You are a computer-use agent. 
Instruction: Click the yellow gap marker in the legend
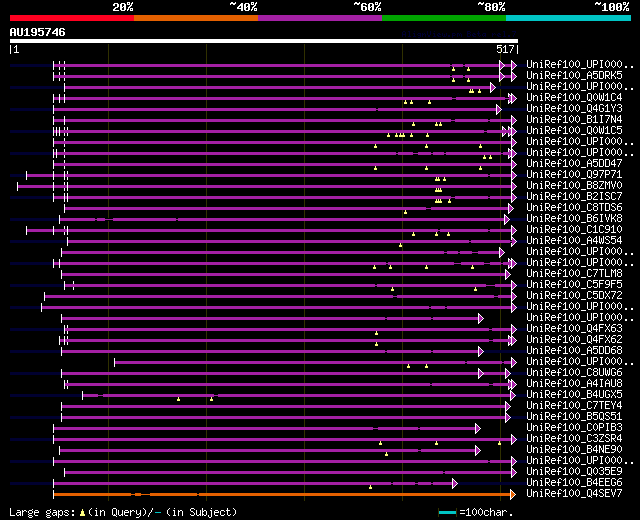point(82,513)
